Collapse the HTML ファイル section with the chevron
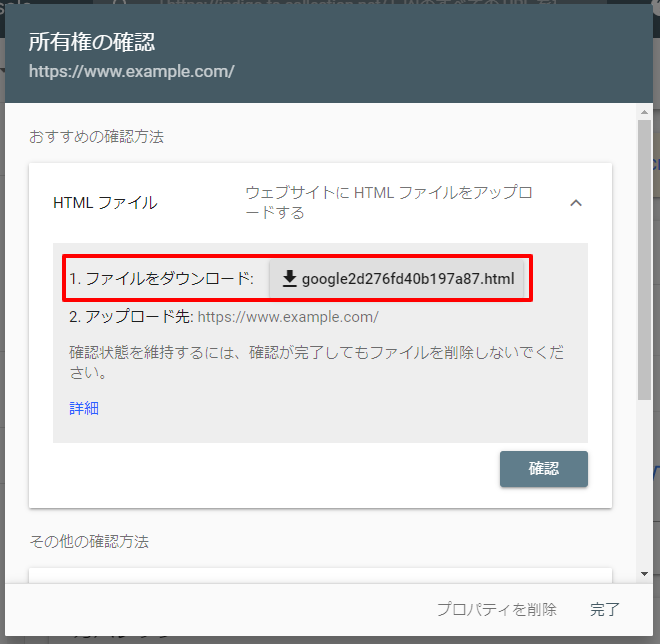 (575, 203)
